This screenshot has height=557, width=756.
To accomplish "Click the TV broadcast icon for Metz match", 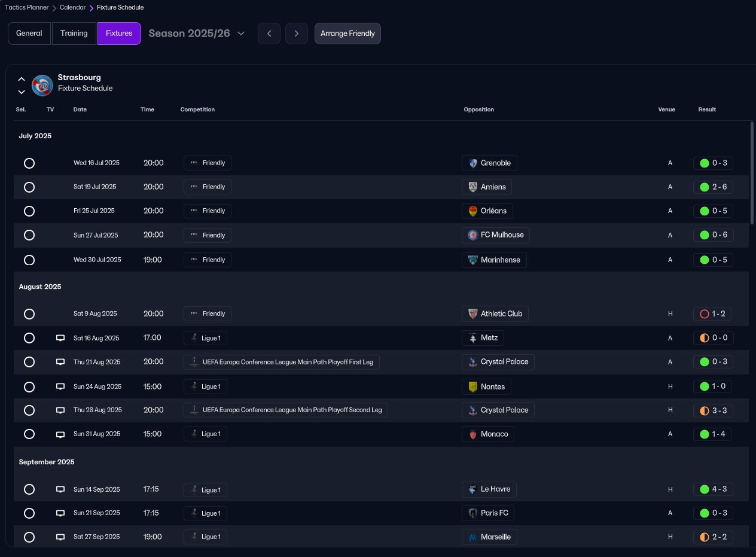I will [x=60, y=338].
